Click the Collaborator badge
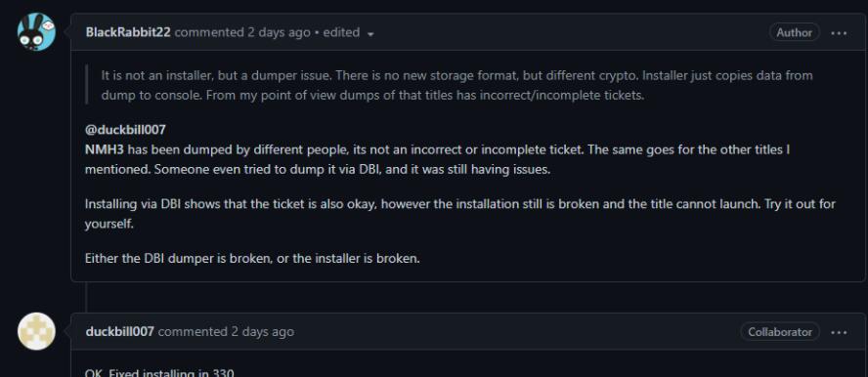Screen dimensions: 868x377 click(x=780, y=332)
